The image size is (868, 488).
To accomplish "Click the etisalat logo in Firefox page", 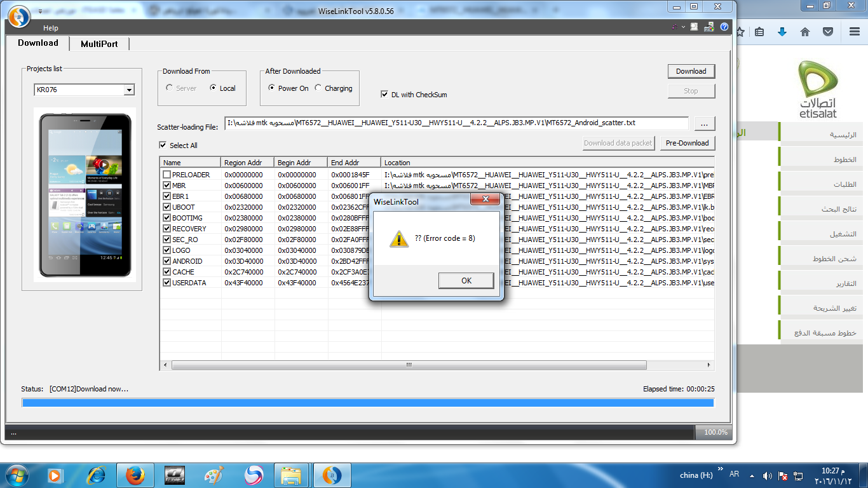I will point(818,89).
